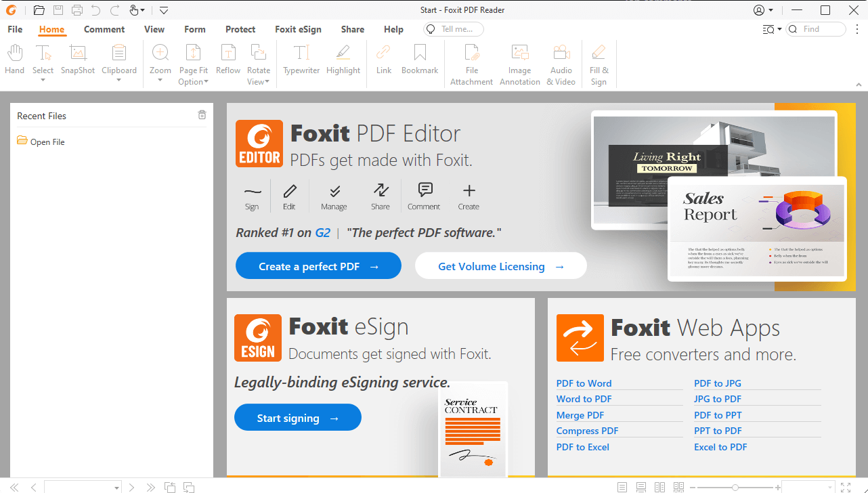
Task: Switch to the View tab
Action: click(x=154, y=29)
